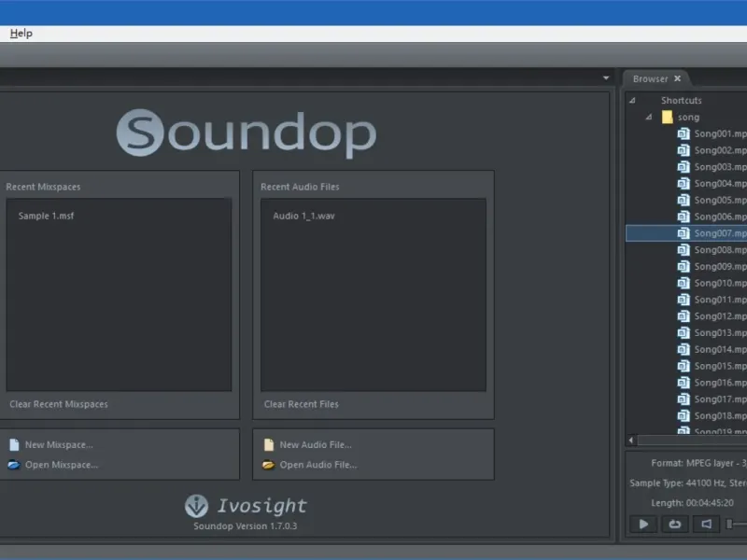Click the highlighted Song007.mp3 file icon
747x560 pixels.
click(684, 233)
